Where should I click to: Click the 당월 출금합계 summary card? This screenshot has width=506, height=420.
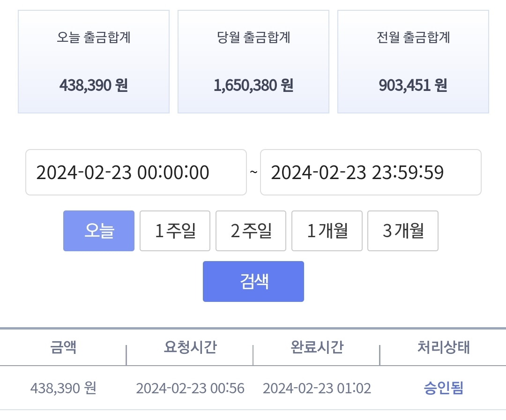coord(253,62)
